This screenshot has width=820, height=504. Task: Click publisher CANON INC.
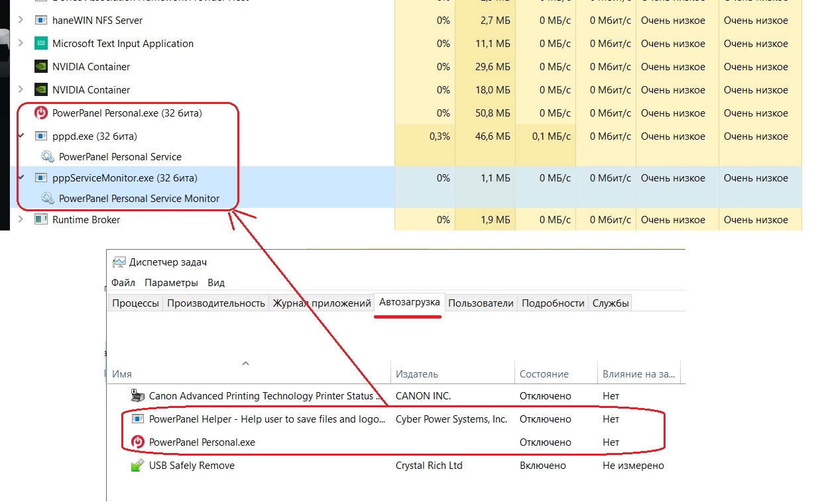coord(423,396)
